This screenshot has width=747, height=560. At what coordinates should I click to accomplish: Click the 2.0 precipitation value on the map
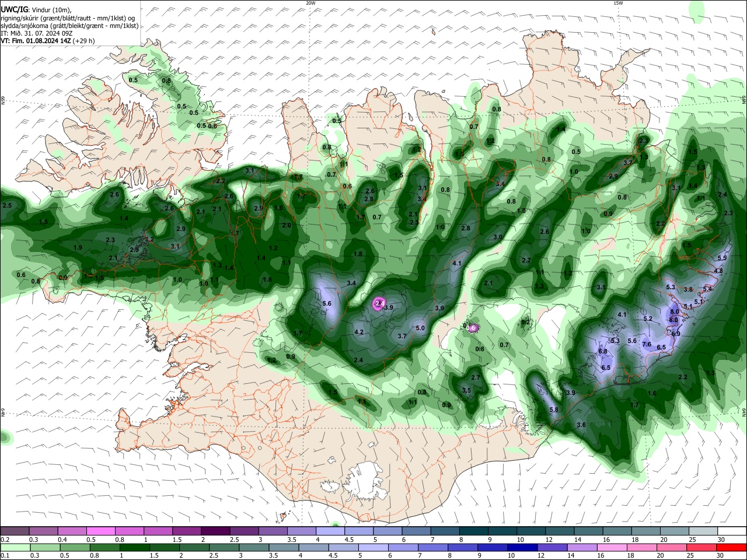tap(287, 225)
